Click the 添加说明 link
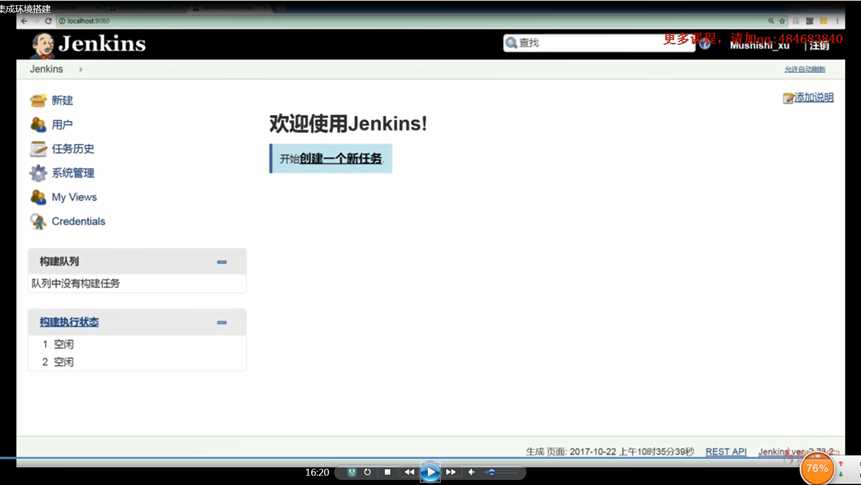This screenshot has height=485, width=861. [x=814, y=97]
